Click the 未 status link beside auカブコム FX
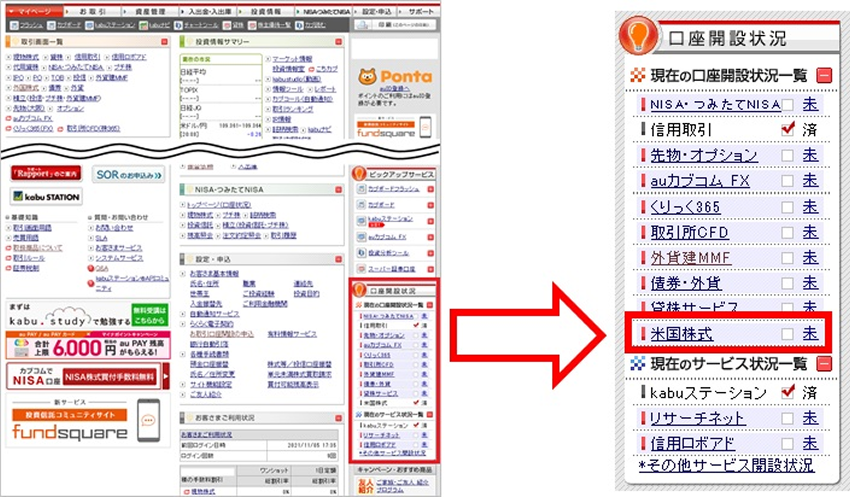The image size is (850, 497). pos(810,180)
